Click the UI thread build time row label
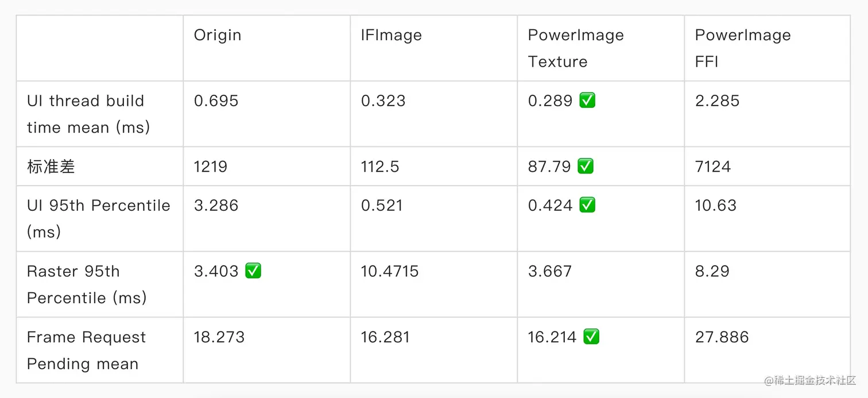868x398 pixels. pos(88,114)
